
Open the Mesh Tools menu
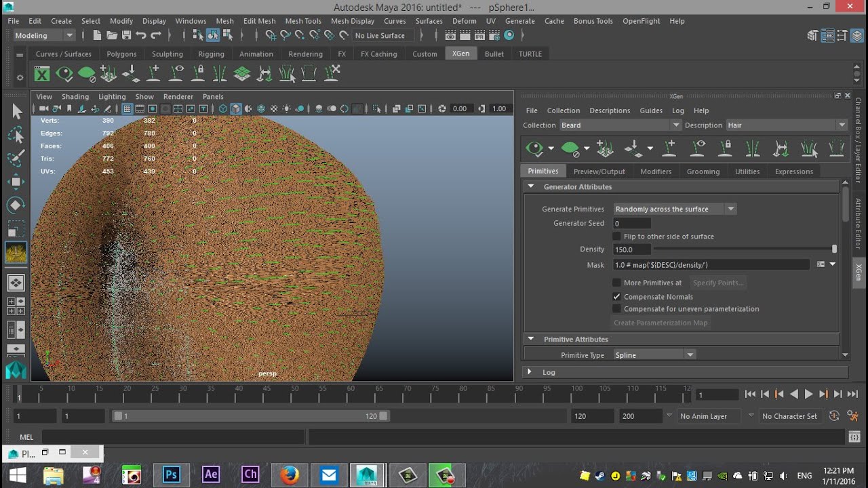tap(303, 21)
